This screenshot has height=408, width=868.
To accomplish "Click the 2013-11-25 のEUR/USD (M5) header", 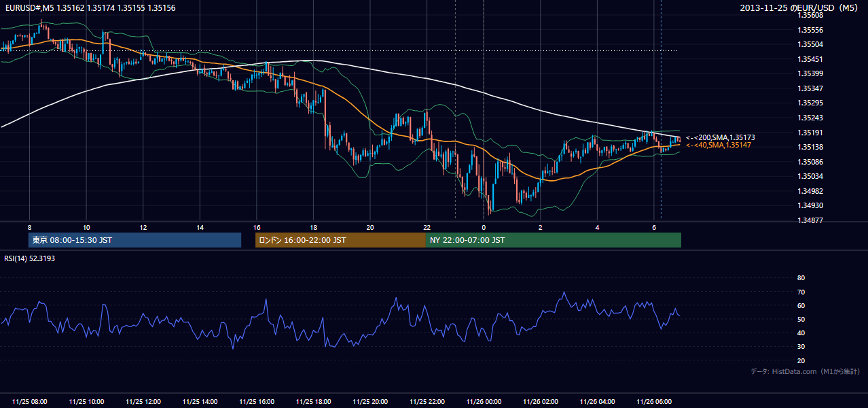I will (x=800, y=8).
